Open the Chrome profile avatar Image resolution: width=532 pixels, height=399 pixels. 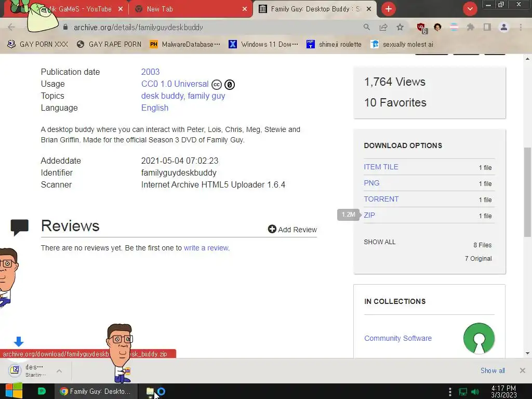click(504, 27)
